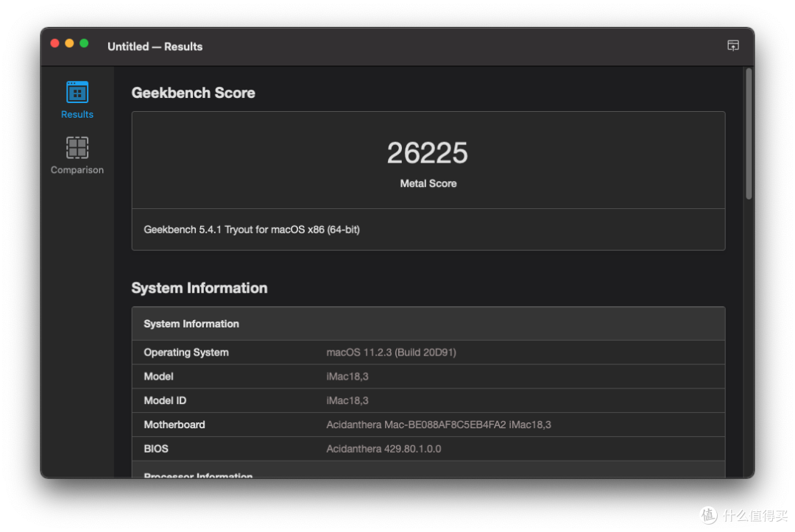This screenshot has width=795, height=532.
Task: Click the red close window button
Action: coord(54,43)
